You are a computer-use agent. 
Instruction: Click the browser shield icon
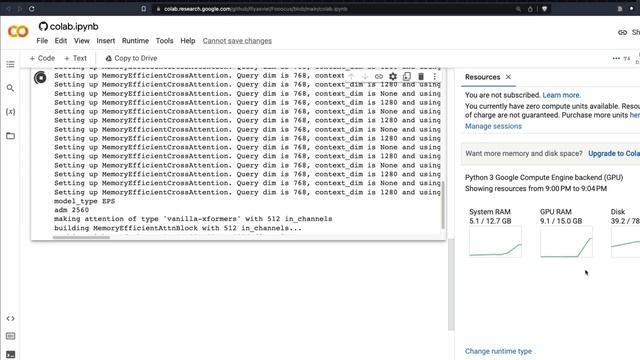coord(544,9)
